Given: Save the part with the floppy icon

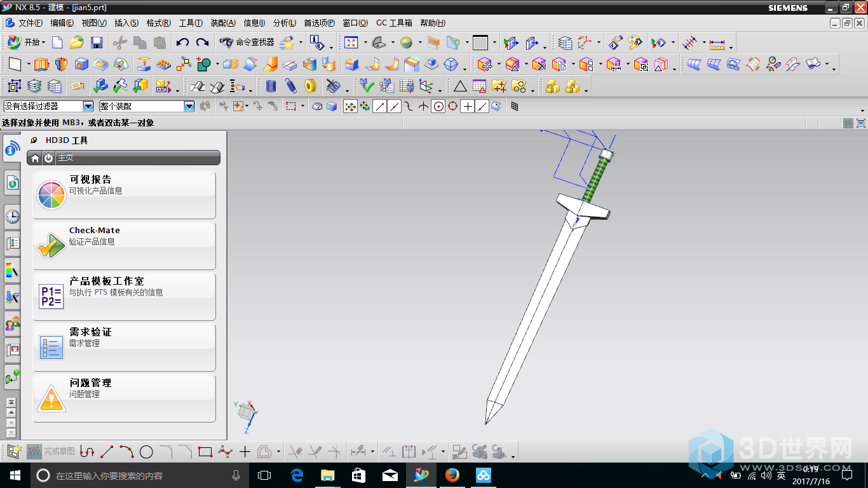Looking at the screenshot, I should pyautogui.click(x=97, y=43).
